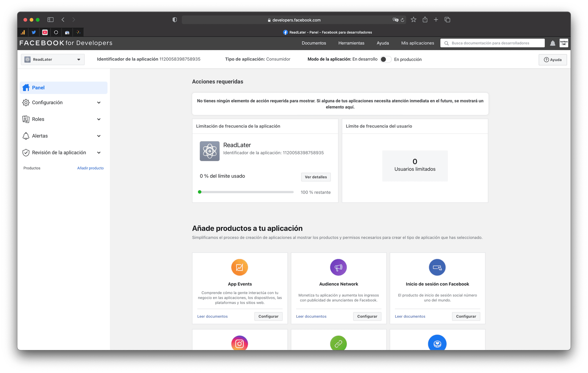Open a new tab with plus icon
The height and width of the screenshot is (373, 588).
(436, 20)
